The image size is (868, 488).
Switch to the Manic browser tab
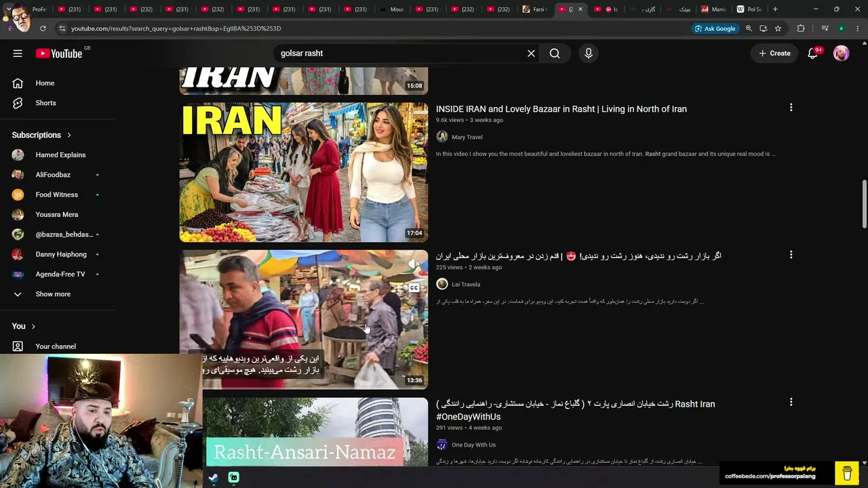(x=713, y=9)
